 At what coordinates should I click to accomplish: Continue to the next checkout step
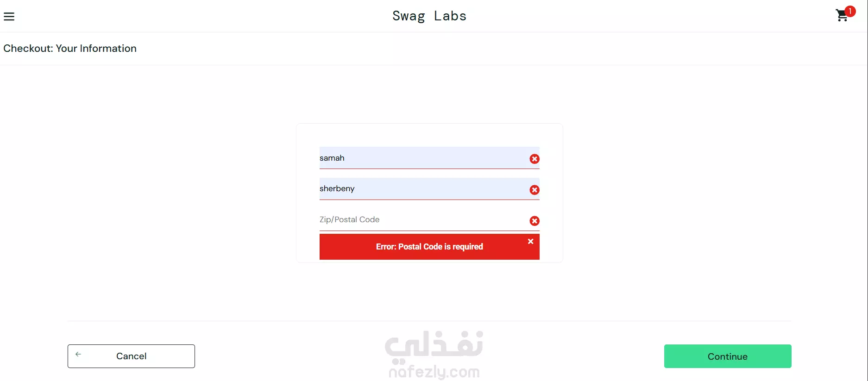click(x=728, y=356)
